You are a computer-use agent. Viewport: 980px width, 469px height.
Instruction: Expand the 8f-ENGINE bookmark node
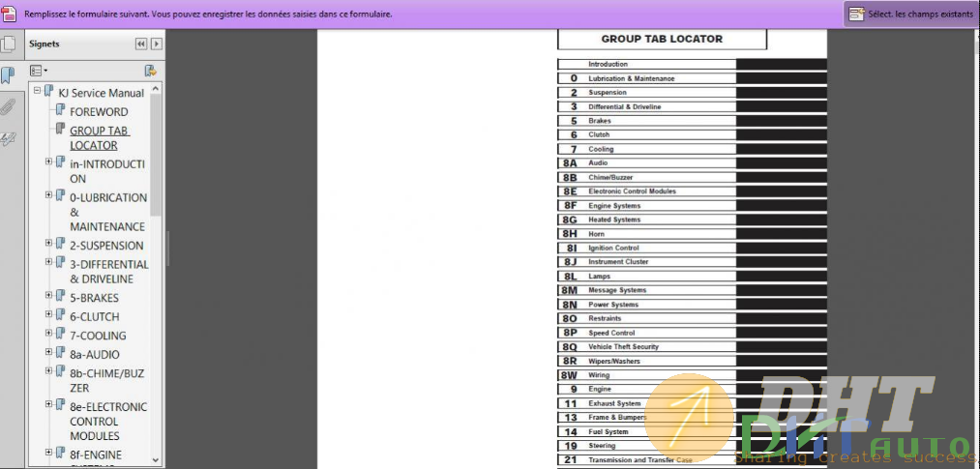[48, 453]
